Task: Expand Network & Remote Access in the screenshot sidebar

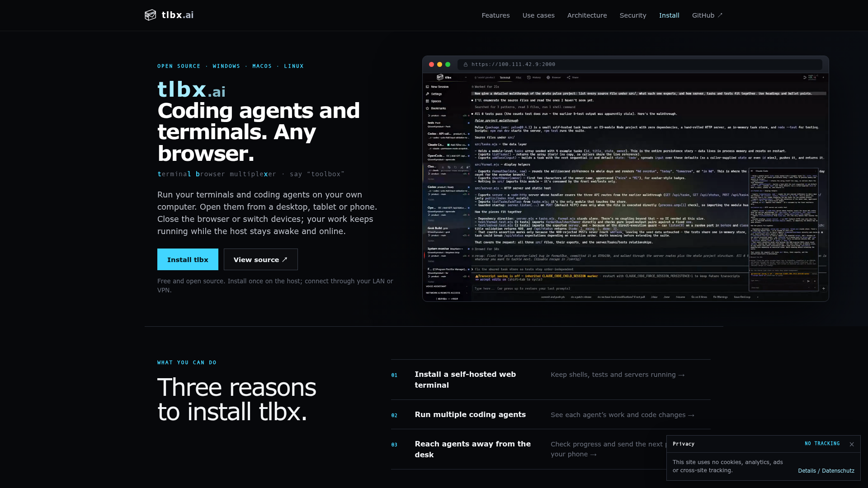Action: 447,293
